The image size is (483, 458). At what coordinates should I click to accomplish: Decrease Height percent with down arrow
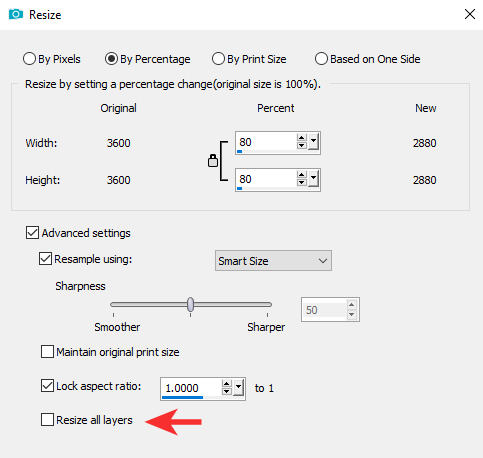(x=301, y=182)
